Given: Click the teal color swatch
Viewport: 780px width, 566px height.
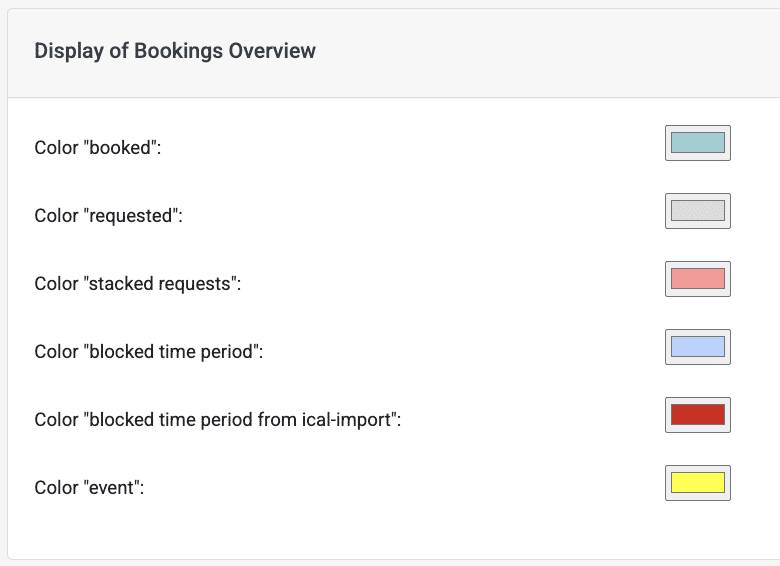Looking at the screenshot, I should (697, 143).
